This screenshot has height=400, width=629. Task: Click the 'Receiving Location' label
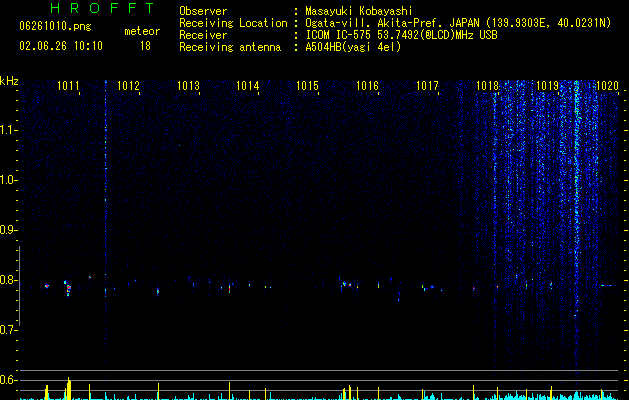pos(233,23)
